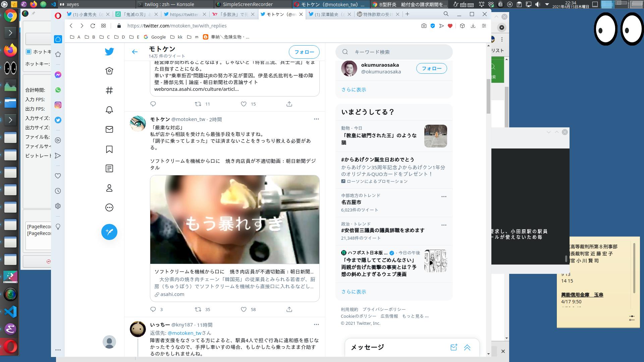Open Google bookmark in bookmarks bar

(155, 37)
